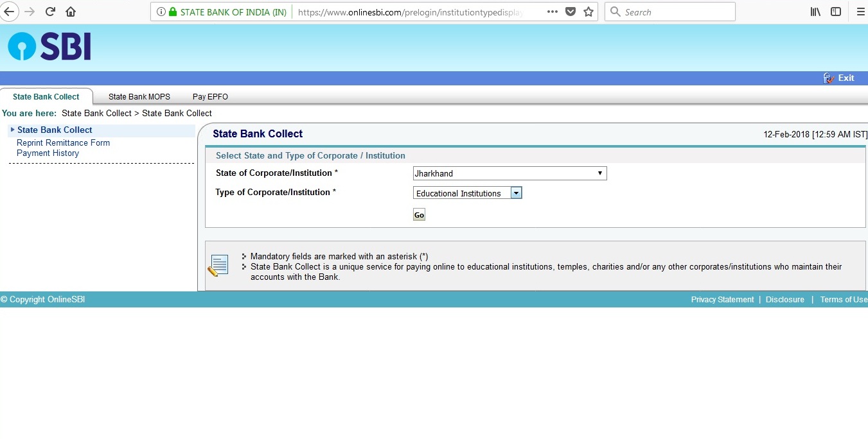Viewport: 868px width, 439px height.
Task: Open the browser home page
Action: (x=71, y=12)
